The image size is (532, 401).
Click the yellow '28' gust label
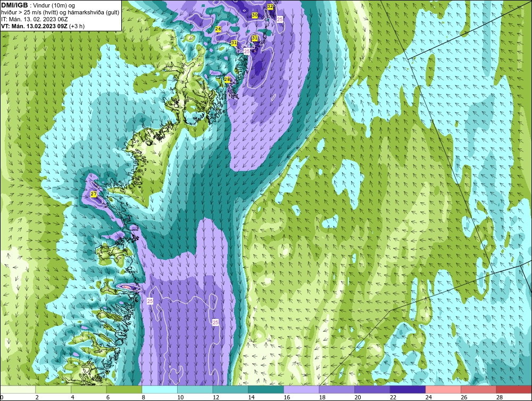227,79
